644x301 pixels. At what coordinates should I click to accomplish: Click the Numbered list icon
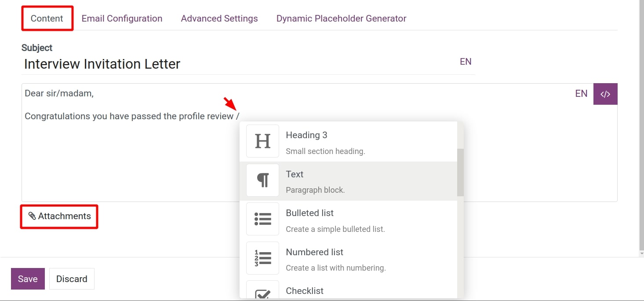(262, 258)
